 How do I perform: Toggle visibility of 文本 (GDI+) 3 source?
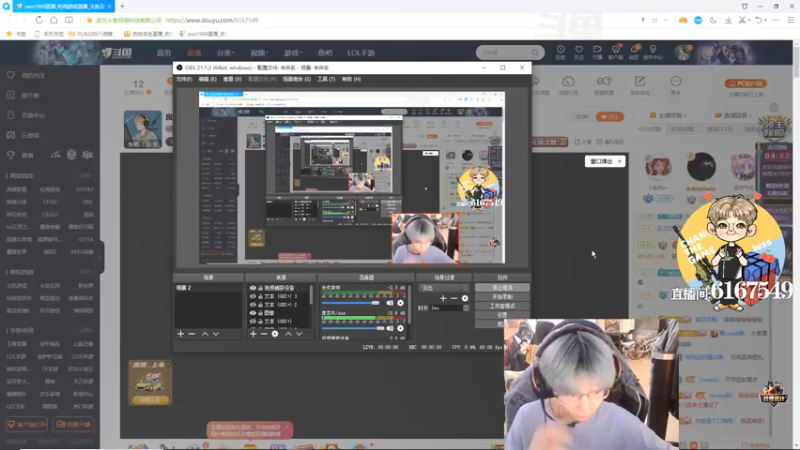253,296
